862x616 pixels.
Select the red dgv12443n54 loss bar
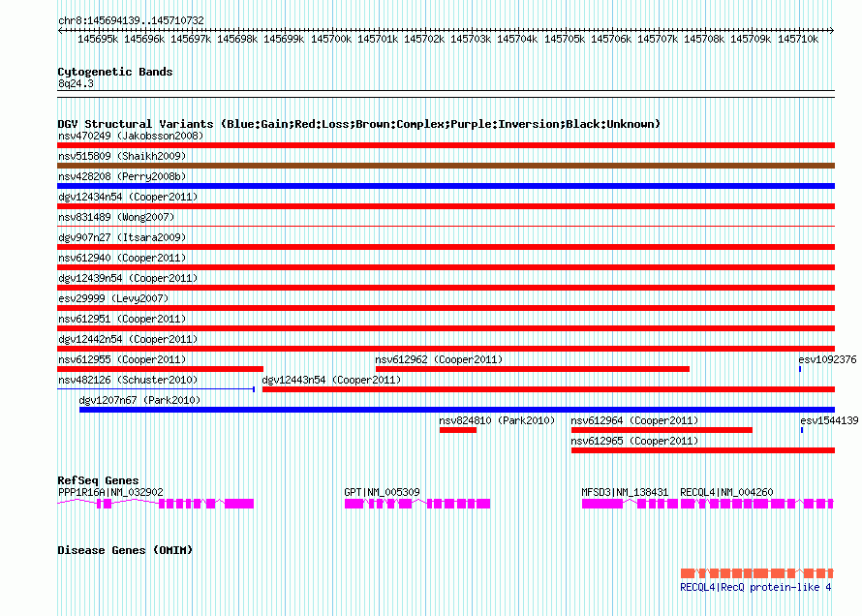(548, 389)
